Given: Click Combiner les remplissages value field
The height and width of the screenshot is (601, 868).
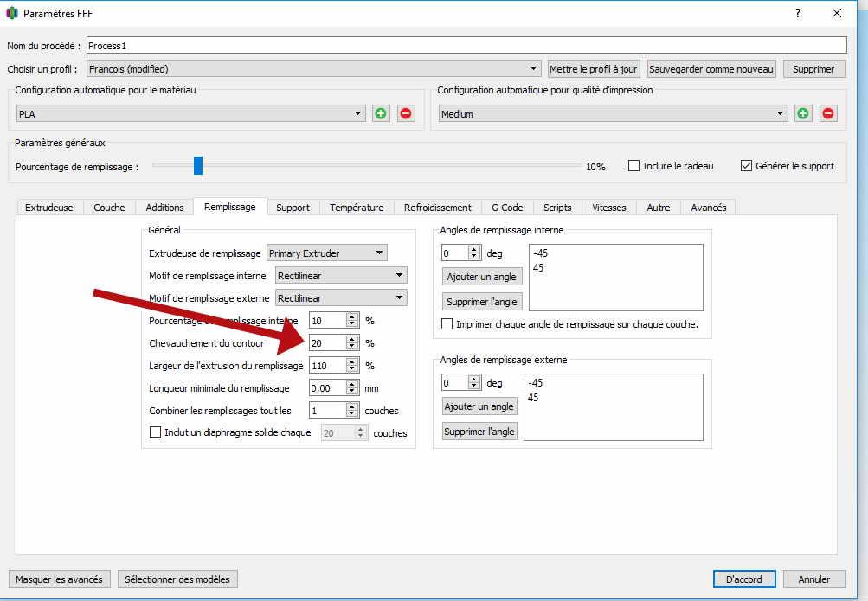Looking at the screenshot, I should coord(328,410).
